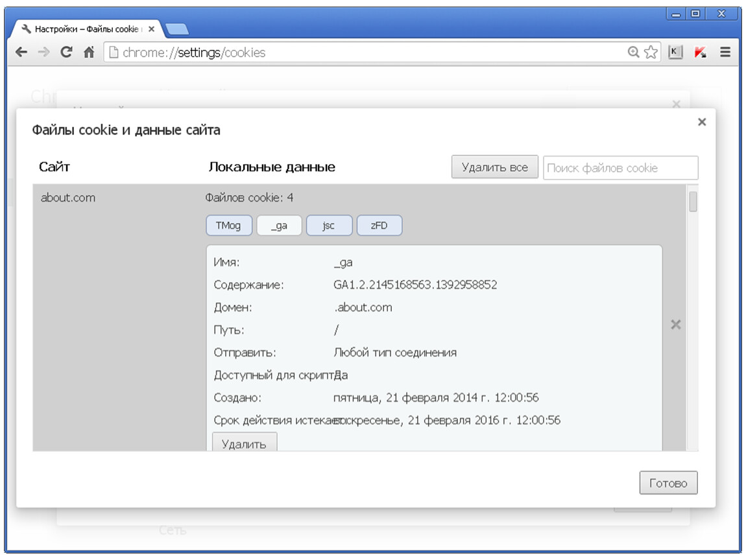
Task: Close the background dialog with its faded X
Action: click(x=676, y=104)
